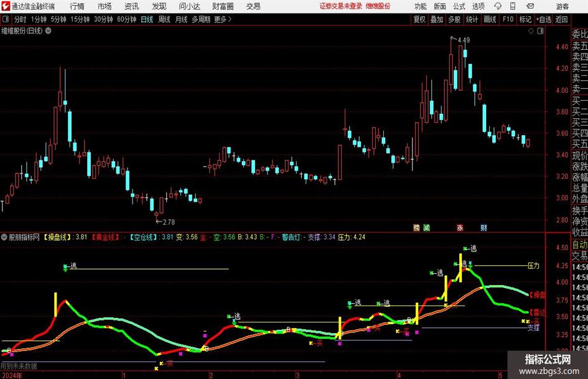
Task: Click the 股朋指标网 indicator name
Action: (x=24, y=237)
